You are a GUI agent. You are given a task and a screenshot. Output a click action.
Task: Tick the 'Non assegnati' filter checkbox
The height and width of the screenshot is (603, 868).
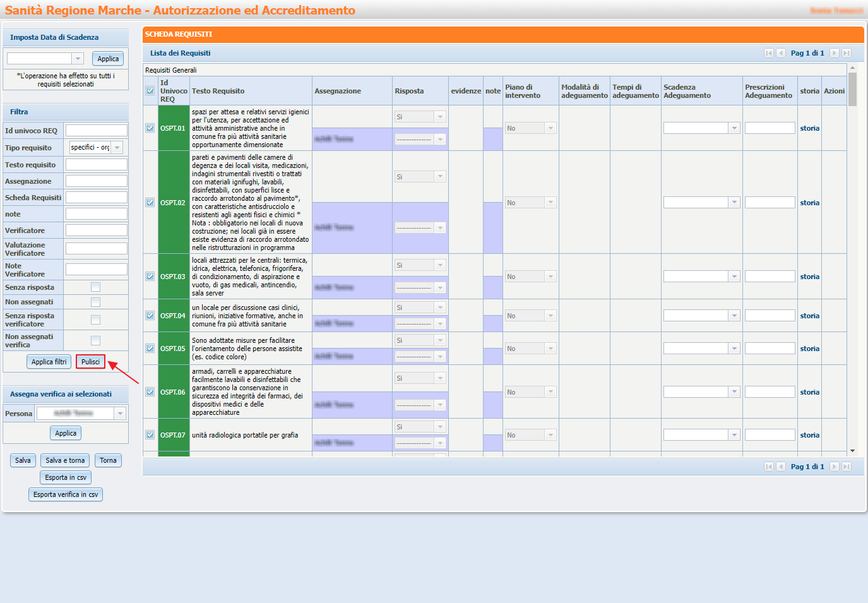[95, 302]
